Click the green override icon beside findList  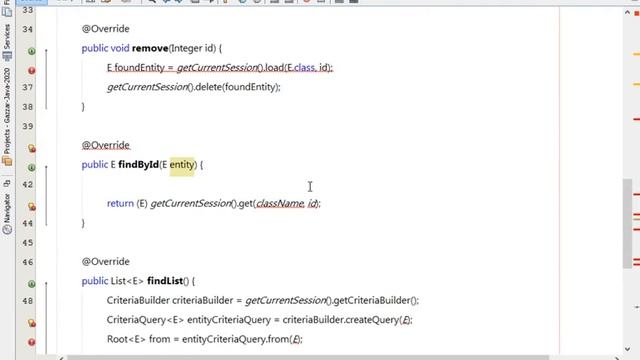(31, 284)
